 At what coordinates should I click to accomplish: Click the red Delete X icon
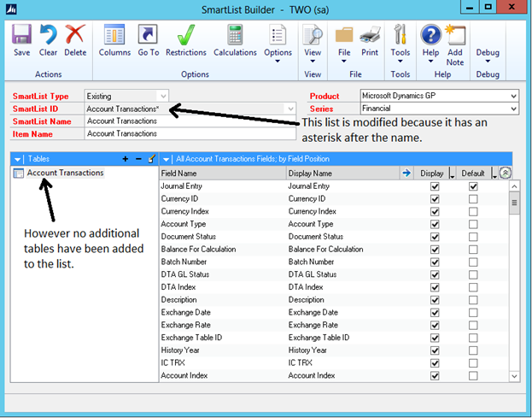coord(75,34)
